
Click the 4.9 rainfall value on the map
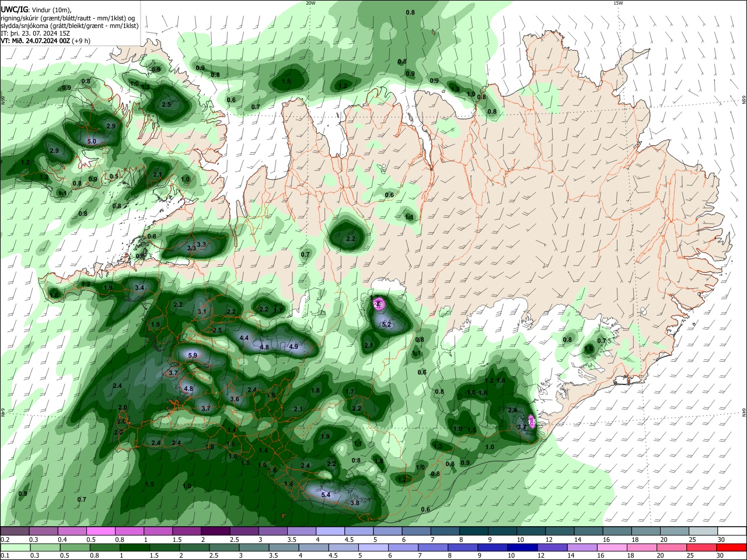click(x=294, y=346)
